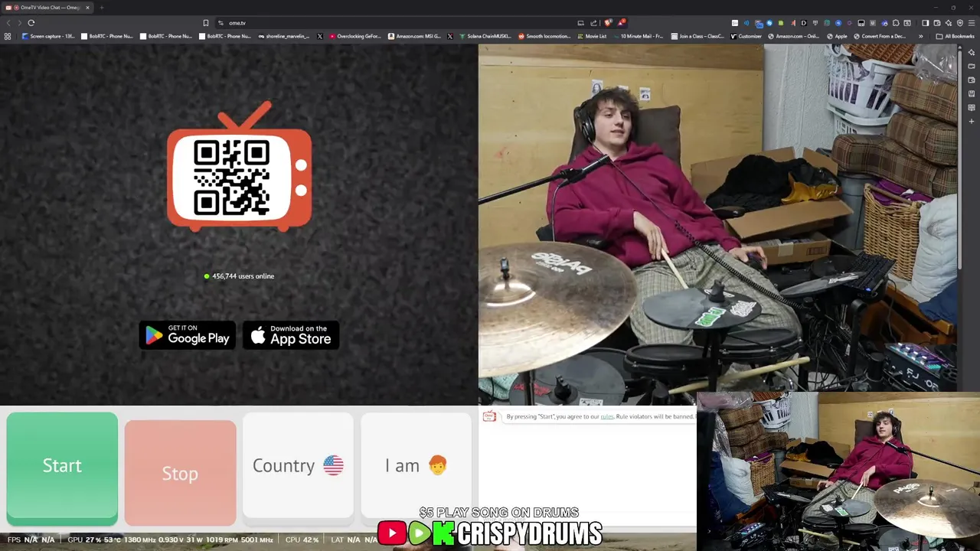
Task: Open the 'shoreline_marvelin' bookmark
Action: tap(283, 36)
